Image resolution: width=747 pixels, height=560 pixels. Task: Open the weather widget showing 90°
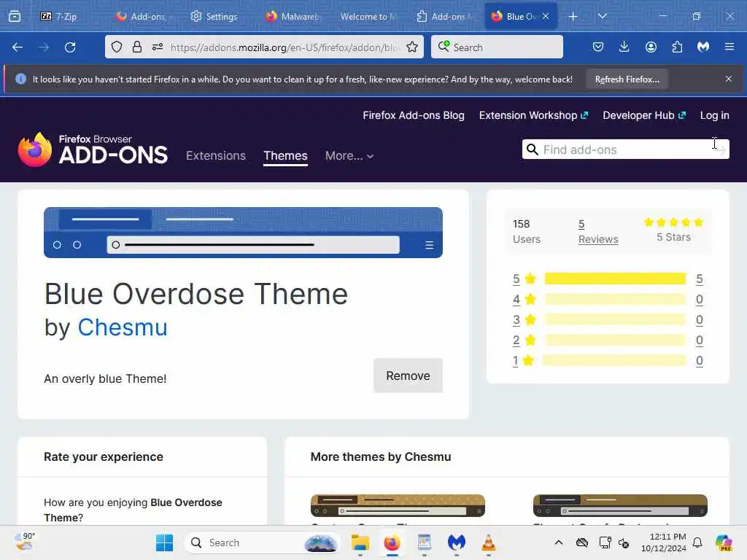tap(25, 542)
